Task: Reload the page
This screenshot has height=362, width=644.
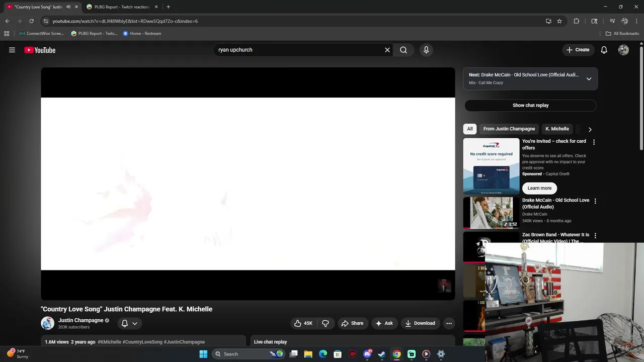Action: click(31, 21)
